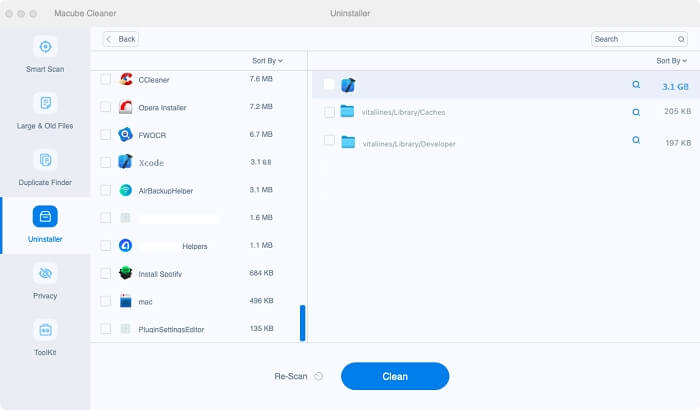Screen dimensions: 700x410
Task: Select the Duplicate Finder icon
Action: [45, 160]
